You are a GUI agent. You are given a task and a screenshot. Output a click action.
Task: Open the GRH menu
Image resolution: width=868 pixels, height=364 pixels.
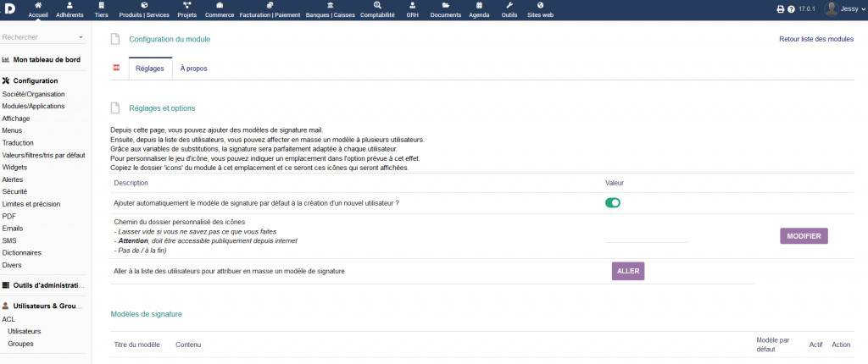click(413, 10)
